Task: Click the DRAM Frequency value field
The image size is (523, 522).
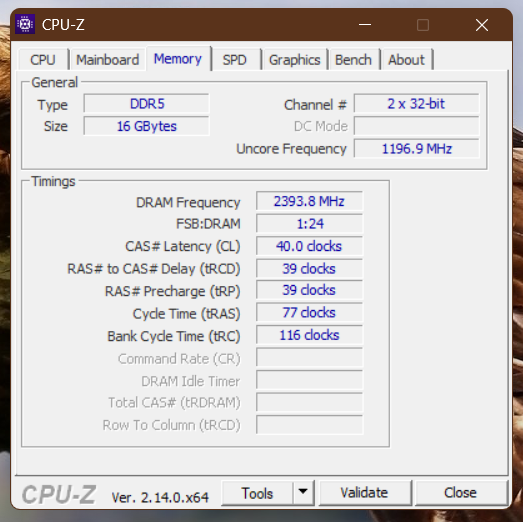Action: coord(309,201)
